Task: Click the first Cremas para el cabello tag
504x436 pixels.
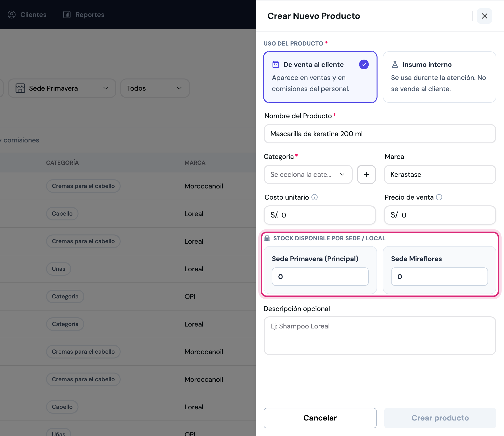Action: pyautogui.click(x=83, y=186)
